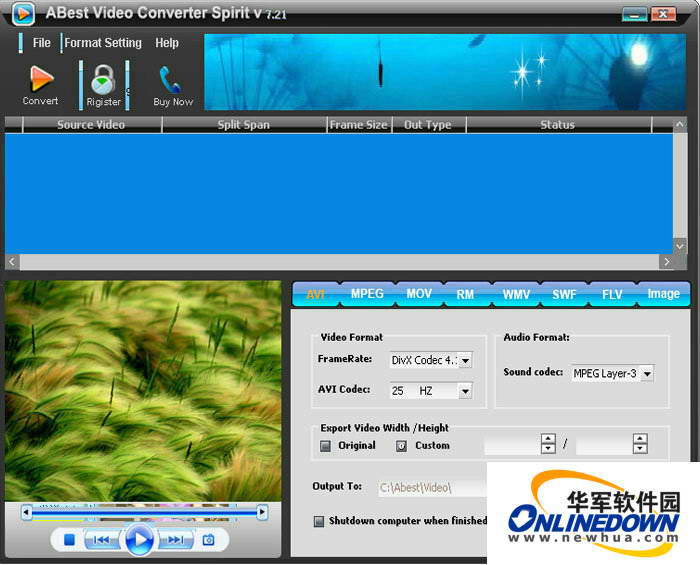
Task: Click the grass video preview thumbnail
Action: 143,391
